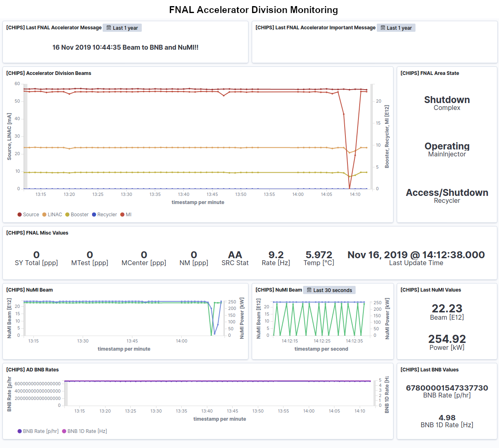Click the calendar icon in Last FNAL Accelerator Message panel
499x448 pixels.
coord(109,28)
